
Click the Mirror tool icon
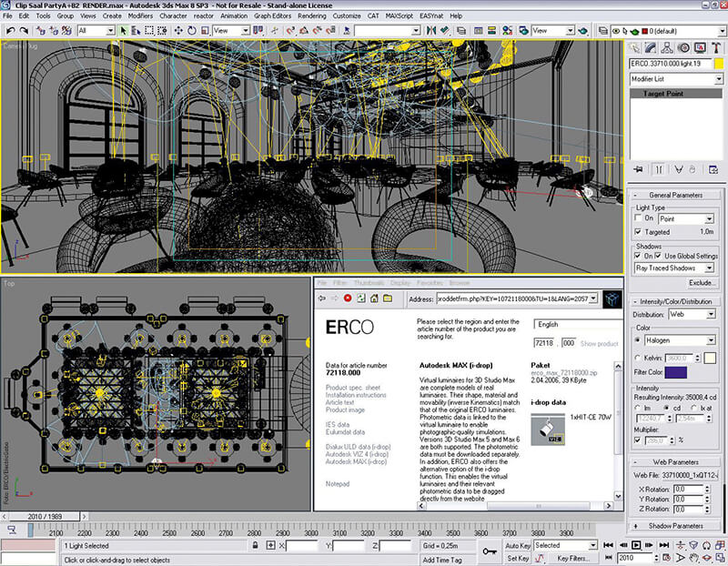tap(431, 31)
